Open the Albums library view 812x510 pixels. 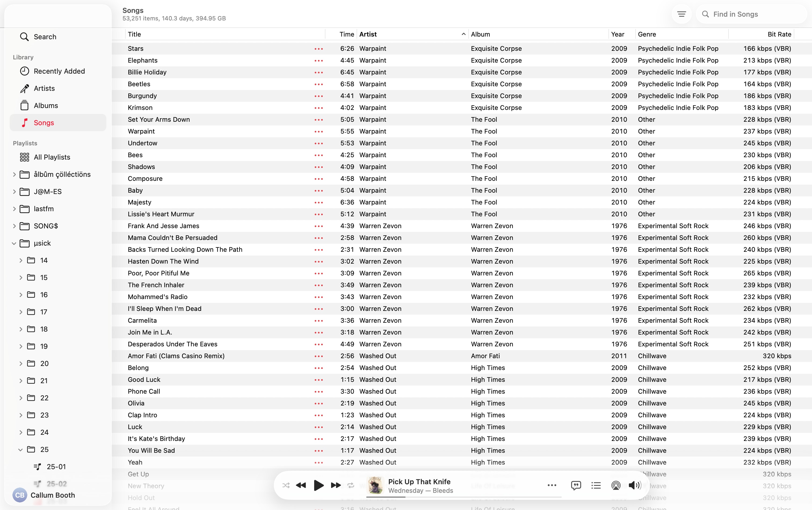coord(46,106)
